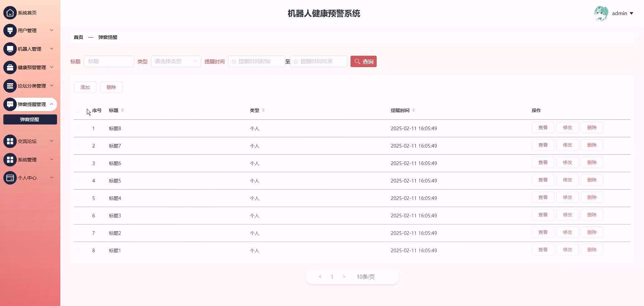Expand 健康预警管理 menu chevron
The height and width of the screenshot is (306, 644).
[52, 67]
